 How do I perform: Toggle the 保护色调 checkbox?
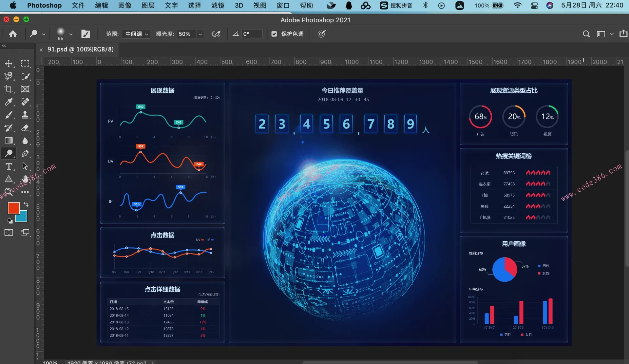274,34
